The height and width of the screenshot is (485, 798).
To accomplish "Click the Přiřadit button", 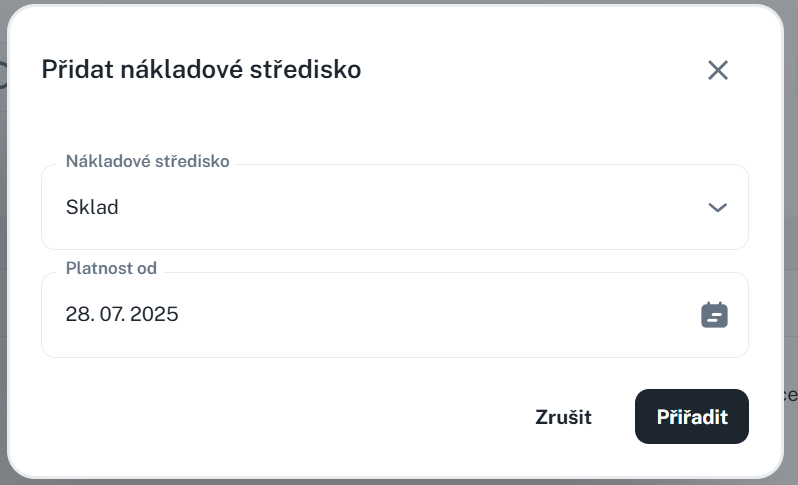I will point(691,417).
